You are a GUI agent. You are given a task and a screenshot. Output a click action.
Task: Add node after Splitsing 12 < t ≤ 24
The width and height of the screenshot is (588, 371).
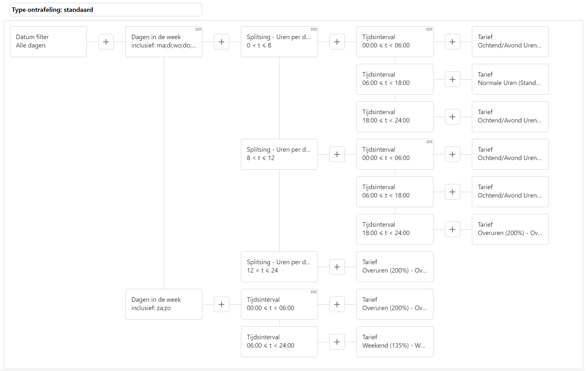tap(337, 267)
